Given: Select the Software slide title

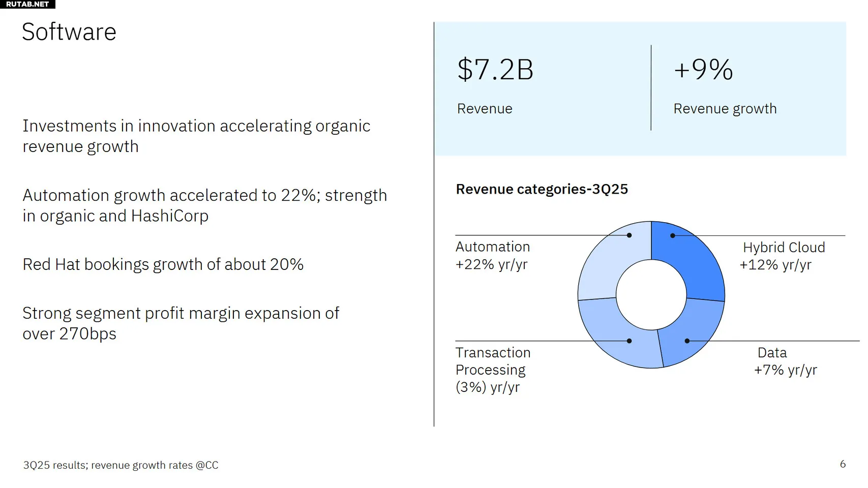Looking at the screenshot, I should point(69,32).
